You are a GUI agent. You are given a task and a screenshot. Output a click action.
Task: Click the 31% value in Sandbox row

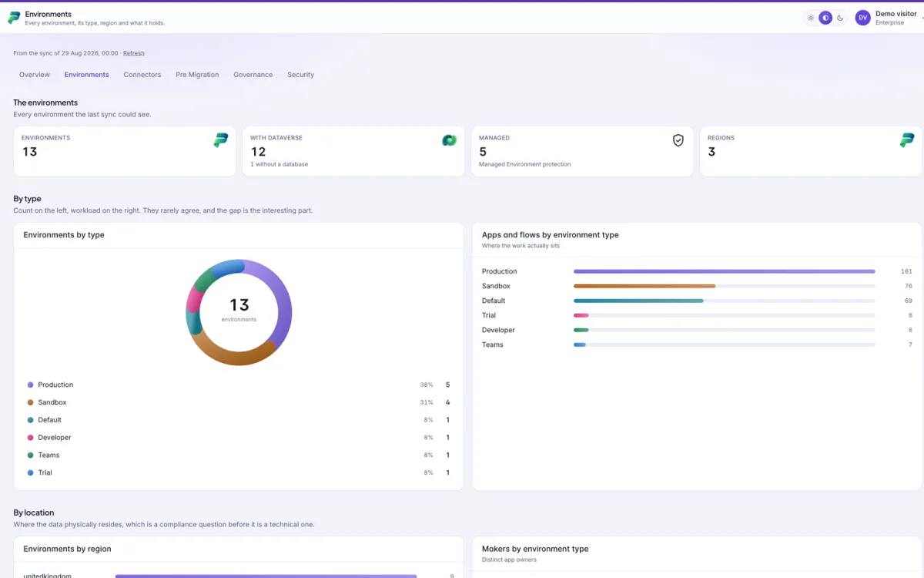click(427, 402)
